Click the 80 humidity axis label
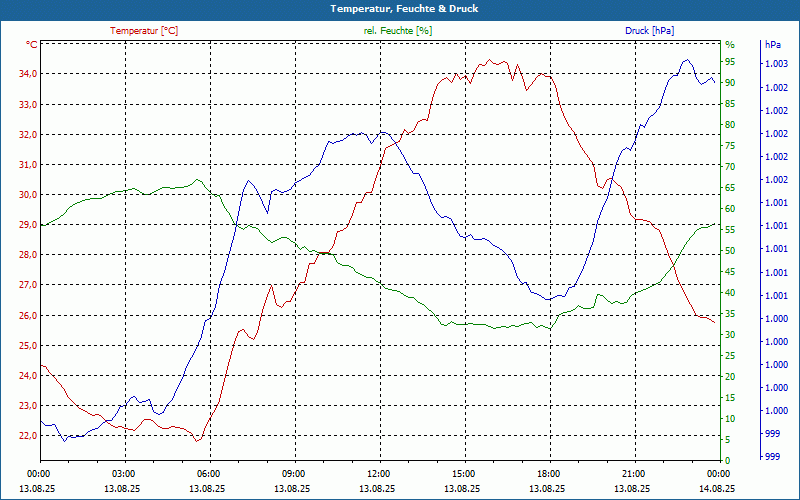The image size is (800, 500). point(730,125)
